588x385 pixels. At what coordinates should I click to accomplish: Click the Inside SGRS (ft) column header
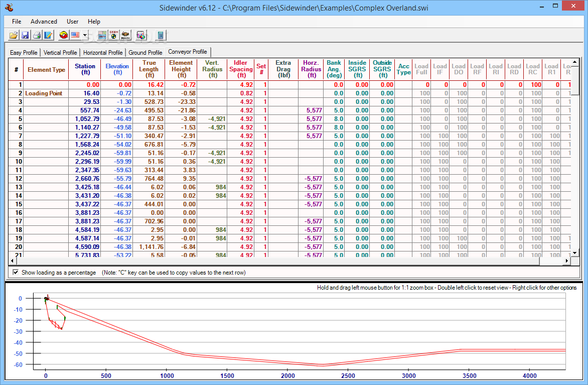(x=357, y=69)
